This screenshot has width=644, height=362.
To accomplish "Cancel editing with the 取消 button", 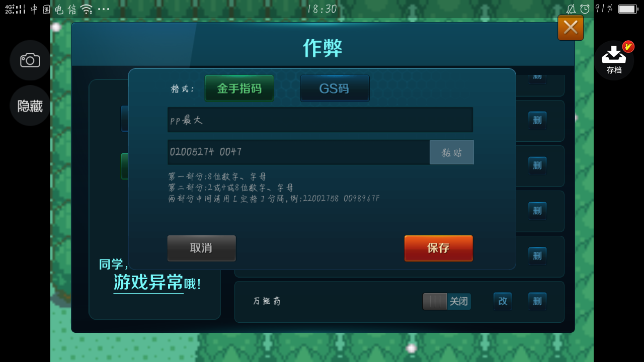I will [x=201, y=248].
